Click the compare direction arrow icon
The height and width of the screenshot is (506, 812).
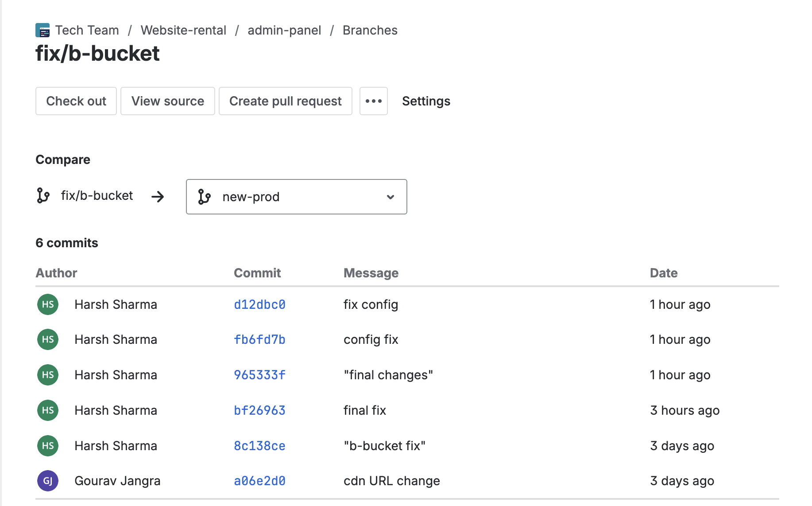(x=158, y=197)
